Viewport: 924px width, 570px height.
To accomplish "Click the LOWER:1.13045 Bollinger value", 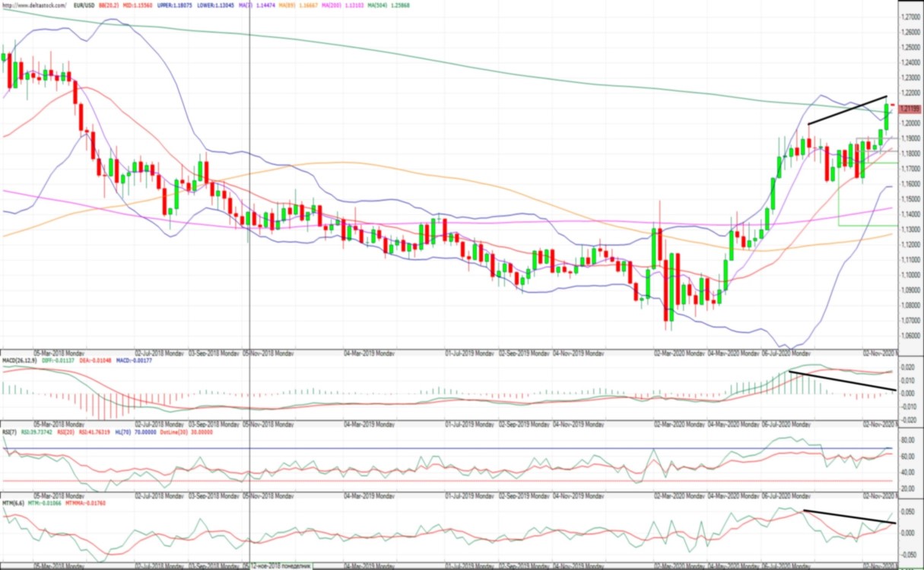I will tap(216, 5).
